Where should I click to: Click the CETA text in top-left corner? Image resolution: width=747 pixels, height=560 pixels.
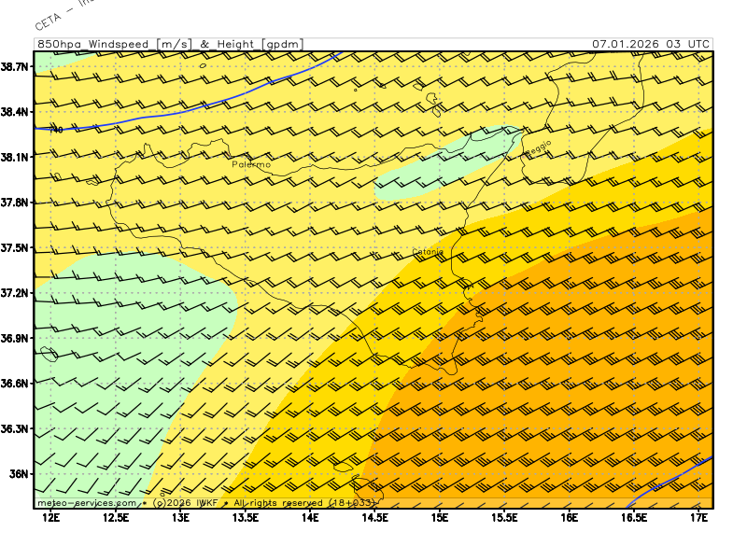tap(48, 21)
